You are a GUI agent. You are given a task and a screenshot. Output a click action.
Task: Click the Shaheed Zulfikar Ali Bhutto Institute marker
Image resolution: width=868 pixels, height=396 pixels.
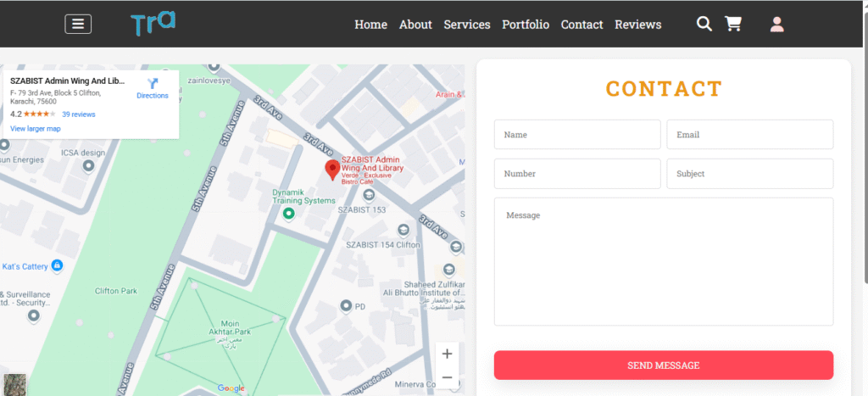pos(449,270)
